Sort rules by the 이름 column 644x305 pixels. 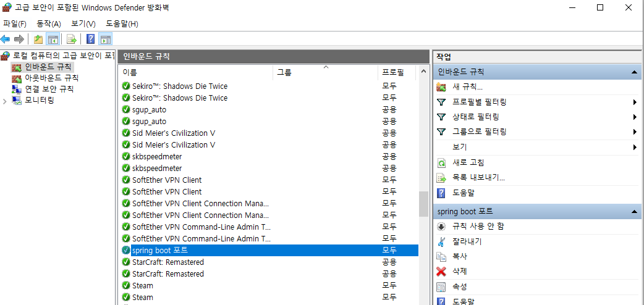tap(196, 73)
